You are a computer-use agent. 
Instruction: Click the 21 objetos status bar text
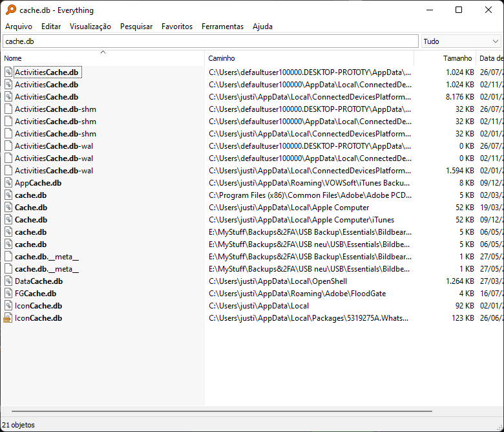click(18, 425)
